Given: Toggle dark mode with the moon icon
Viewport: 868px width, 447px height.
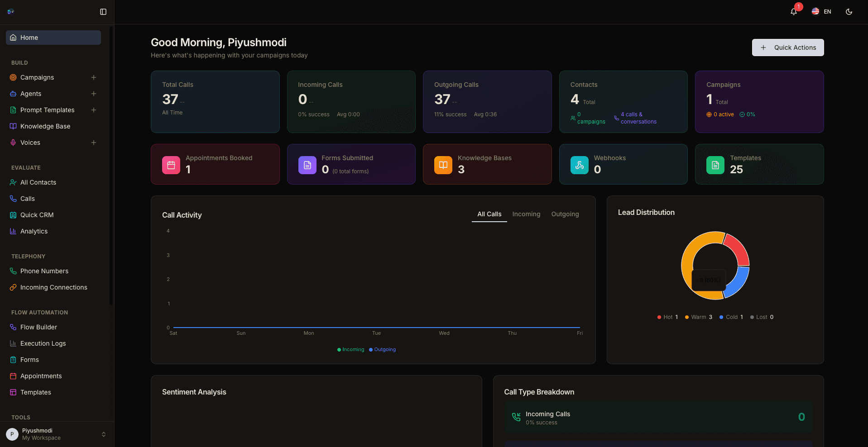Looking at the screenshot, I should click(x=849, y=12).
